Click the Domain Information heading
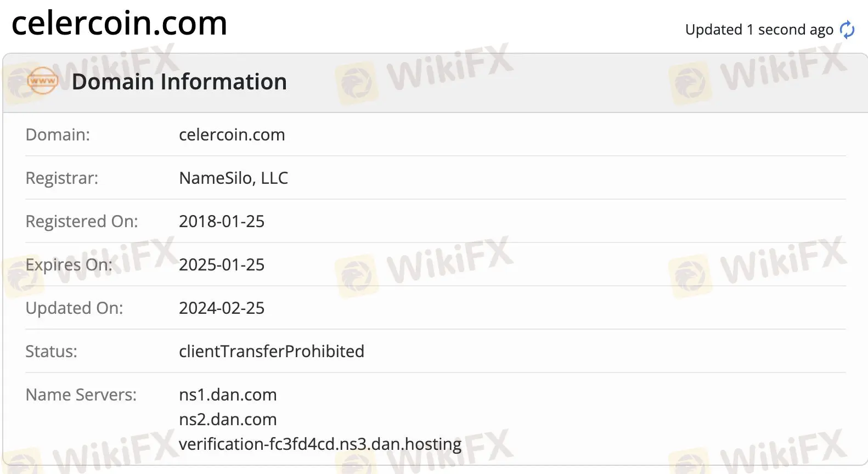The height and width of the screenshot is (474, 868). 179,82
